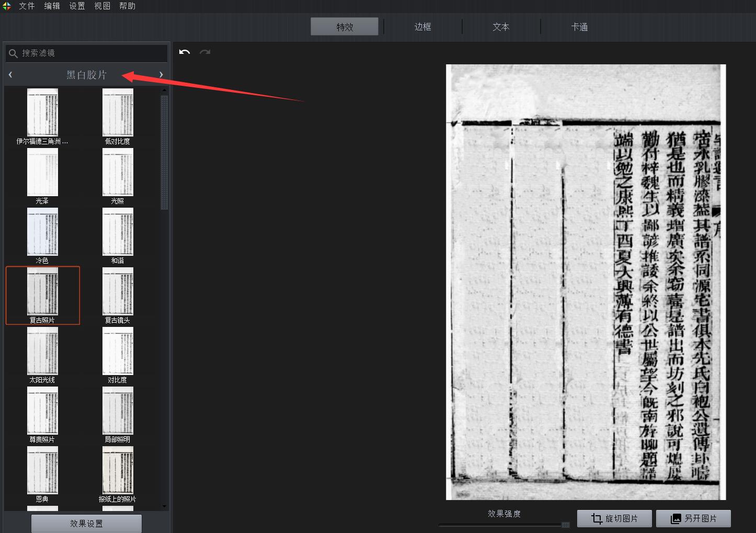Click the scrollbar down arrow in filter list
This screenshot has width=756, height=533.
click(x=164, y=506)
